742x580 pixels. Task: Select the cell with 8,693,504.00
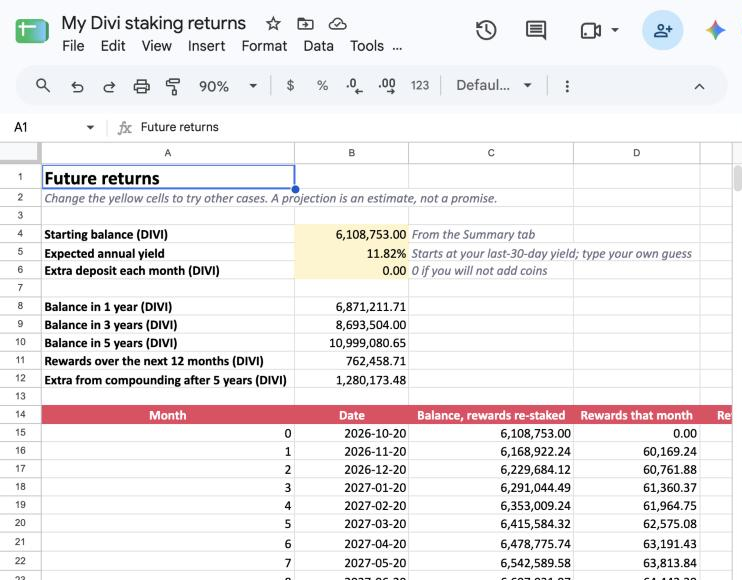(x=351, y=325)
